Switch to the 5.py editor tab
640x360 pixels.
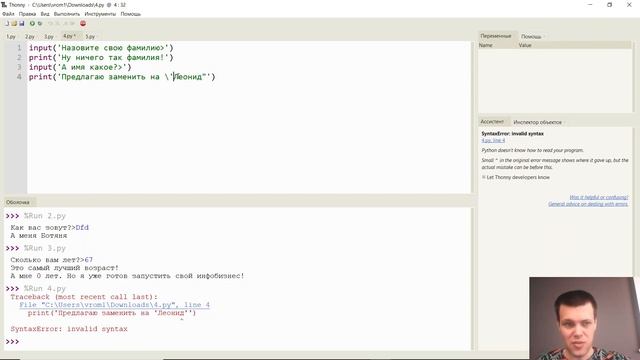coord(90,36)
